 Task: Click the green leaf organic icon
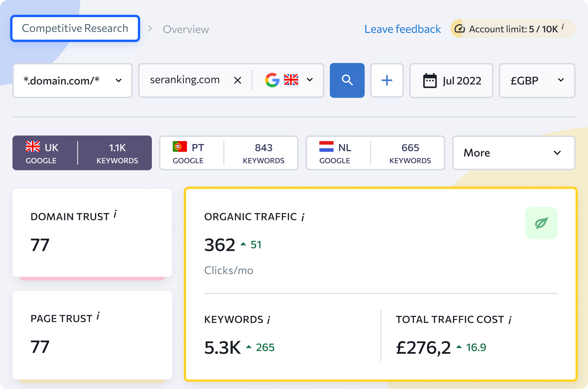541,223
